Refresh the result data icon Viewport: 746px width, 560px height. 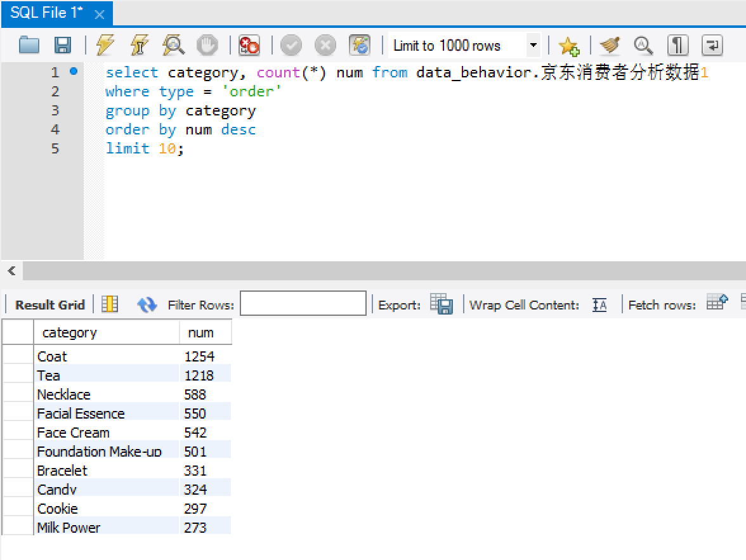[x=147, y=304]
